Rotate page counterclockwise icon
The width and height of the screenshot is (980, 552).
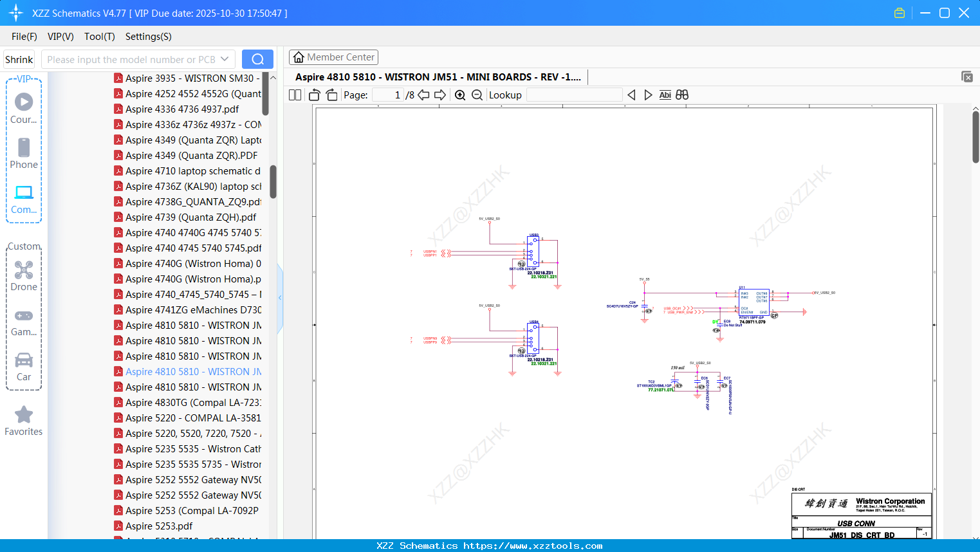[x=315, y=95]
